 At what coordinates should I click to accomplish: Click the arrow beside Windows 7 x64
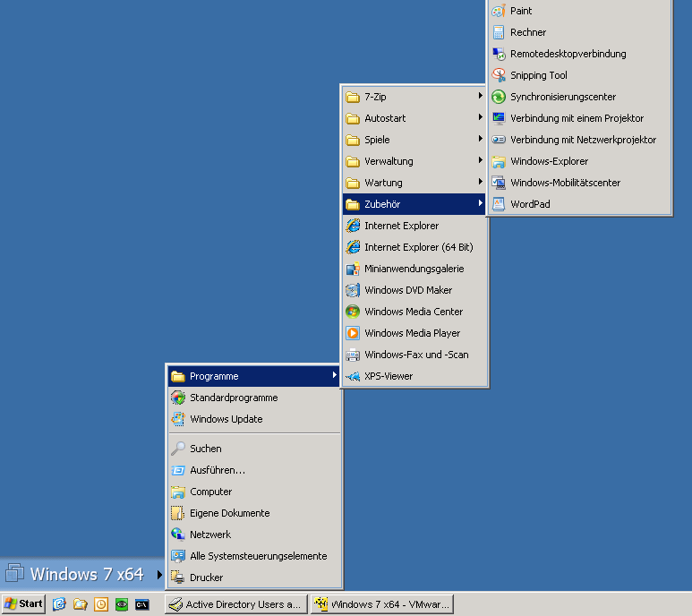(159, 575)
